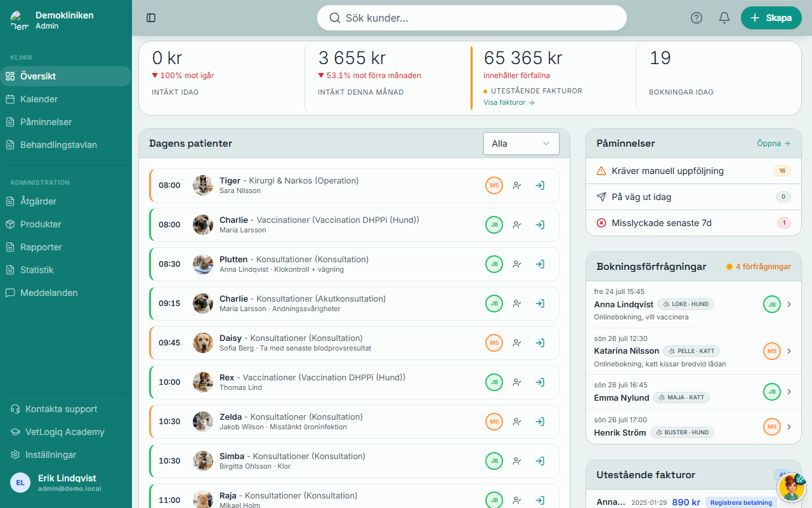Viewport: 812px width, 508px height.
Task: Open Åtgärder under Administration
Action: (x=66, y=201)
